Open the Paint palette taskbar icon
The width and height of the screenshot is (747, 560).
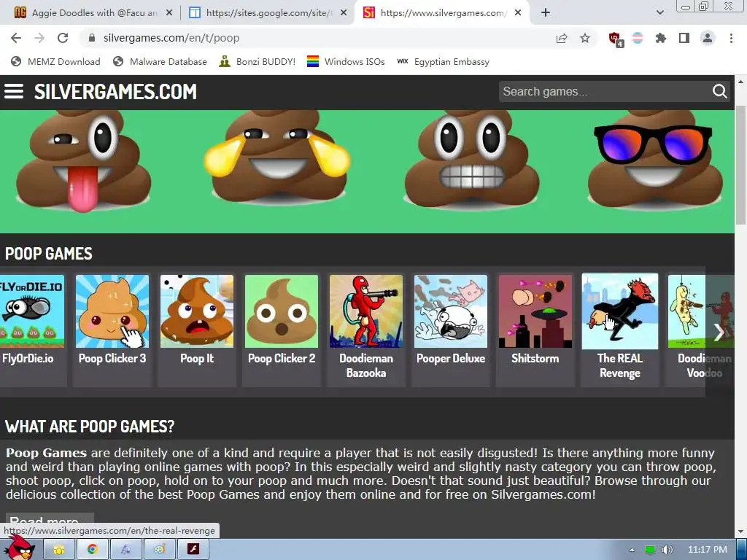[x=160, y=550]
